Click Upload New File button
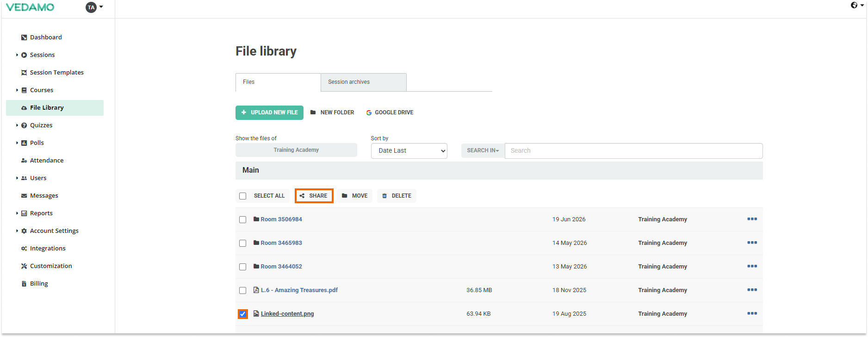 [x=269, y=112]
